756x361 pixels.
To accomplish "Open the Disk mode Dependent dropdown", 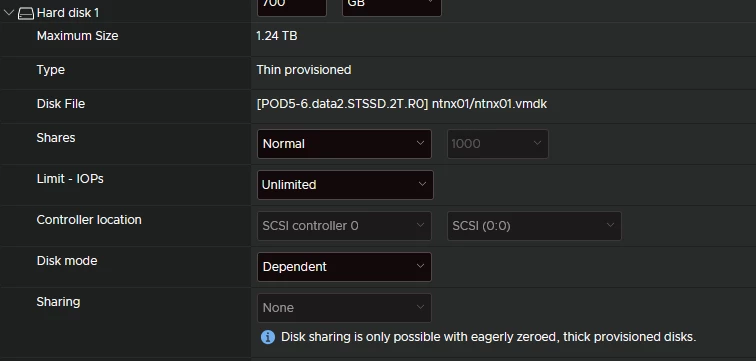I will [x=344, y=267].
